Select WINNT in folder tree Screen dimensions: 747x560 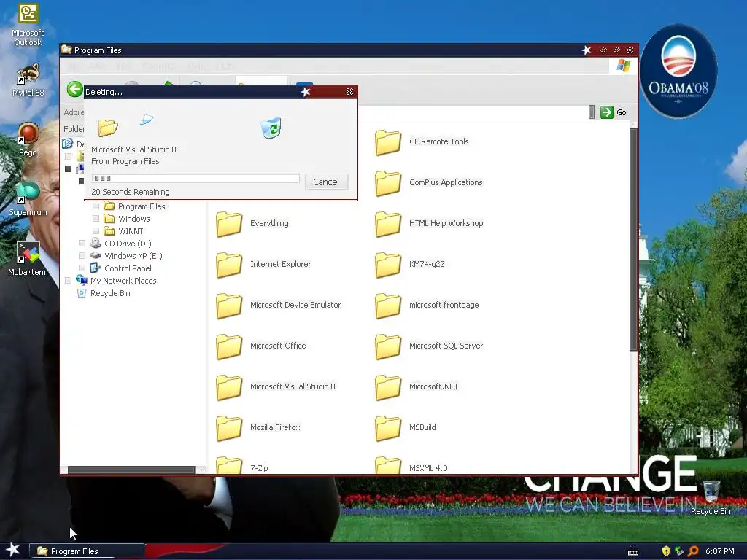124,231
